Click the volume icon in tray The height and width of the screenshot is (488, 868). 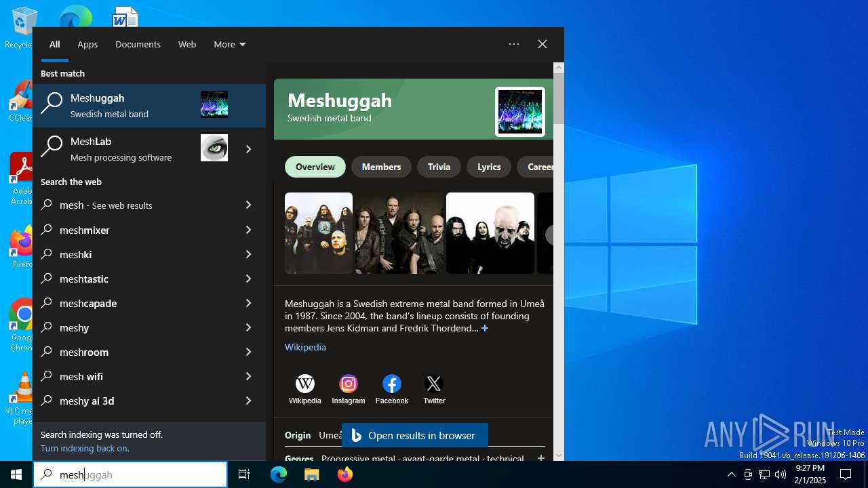point(781,474)
